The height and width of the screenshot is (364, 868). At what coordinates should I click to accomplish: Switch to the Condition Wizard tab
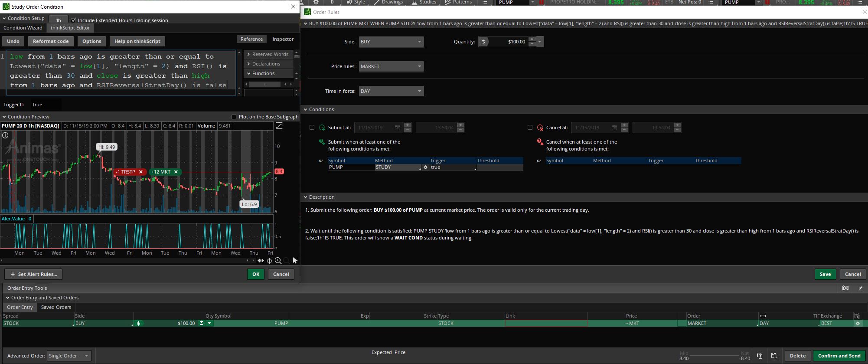pos(23,28)
